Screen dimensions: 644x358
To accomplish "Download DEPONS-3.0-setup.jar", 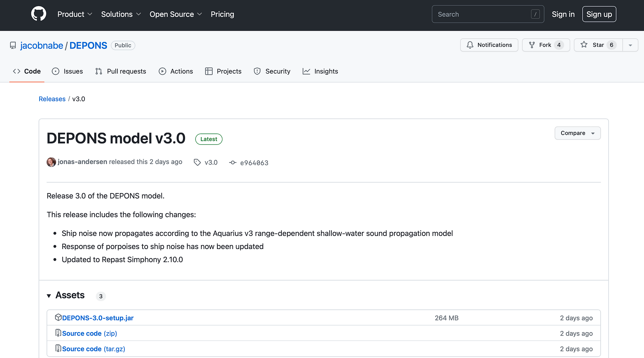I will click(98, 318).
